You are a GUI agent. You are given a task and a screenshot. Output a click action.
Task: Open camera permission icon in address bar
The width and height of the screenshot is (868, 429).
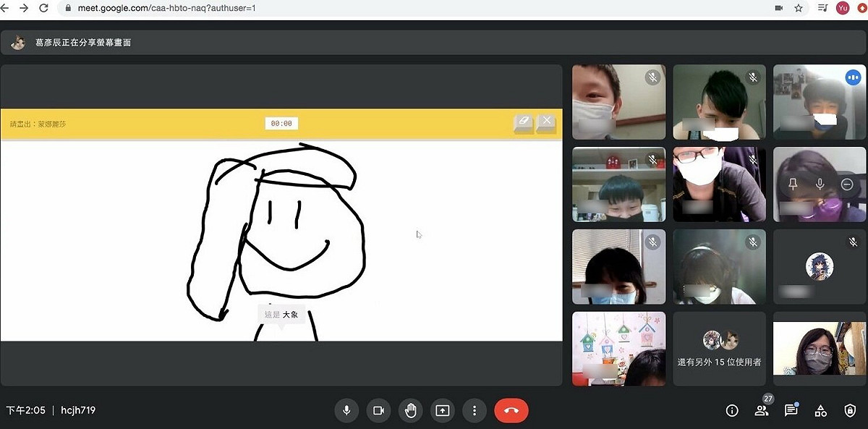click(x=779, y=8)
